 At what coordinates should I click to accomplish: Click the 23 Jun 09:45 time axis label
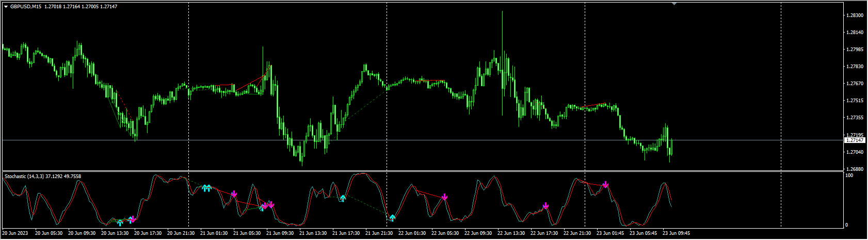(676, 233)
